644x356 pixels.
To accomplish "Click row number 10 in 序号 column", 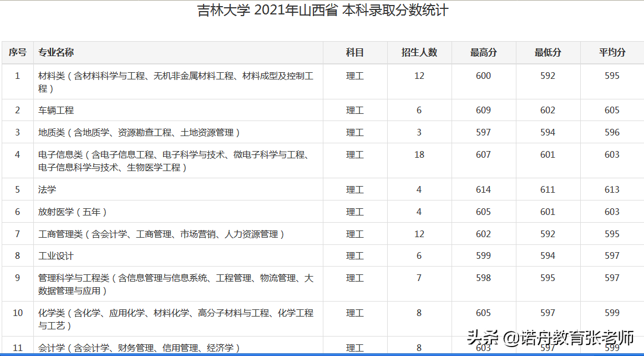I will [x=18, y=313].
